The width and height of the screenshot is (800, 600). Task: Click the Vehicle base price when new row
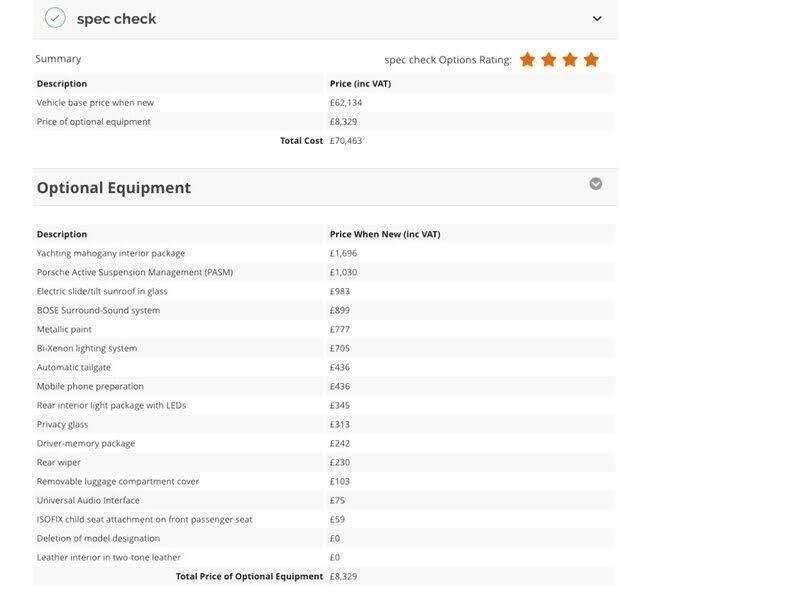324,103
